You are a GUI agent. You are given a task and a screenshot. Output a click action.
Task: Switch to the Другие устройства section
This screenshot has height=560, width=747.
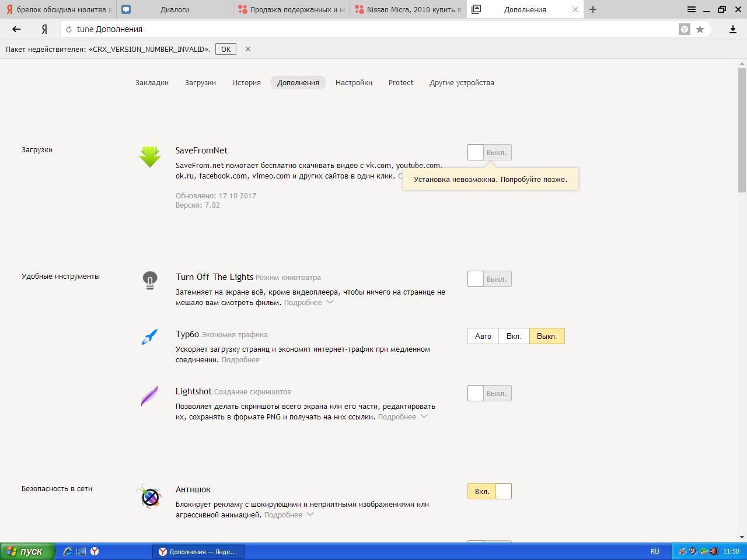click(x=462, y=82)
